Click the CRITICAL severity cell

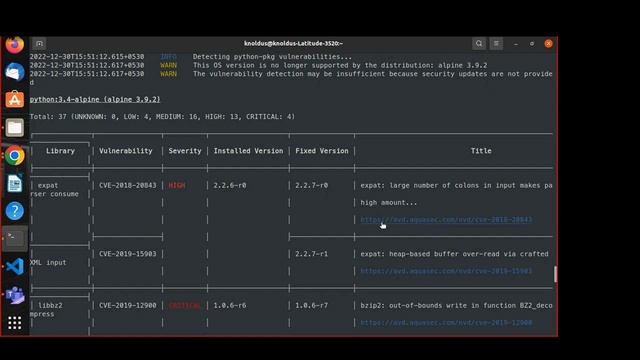click(x=184, y=305)
